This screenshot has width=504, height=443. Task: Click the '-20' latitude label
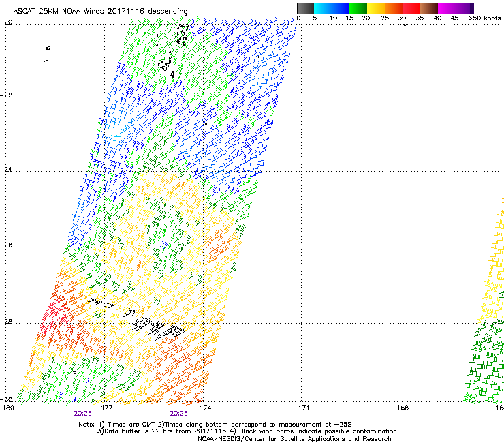(6, 22)
